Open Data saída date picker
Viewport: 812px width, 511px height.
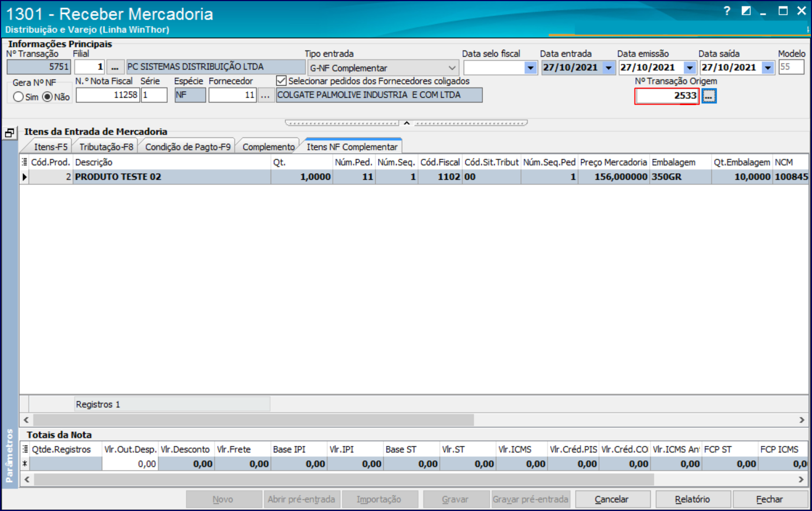tap(768, 68)
